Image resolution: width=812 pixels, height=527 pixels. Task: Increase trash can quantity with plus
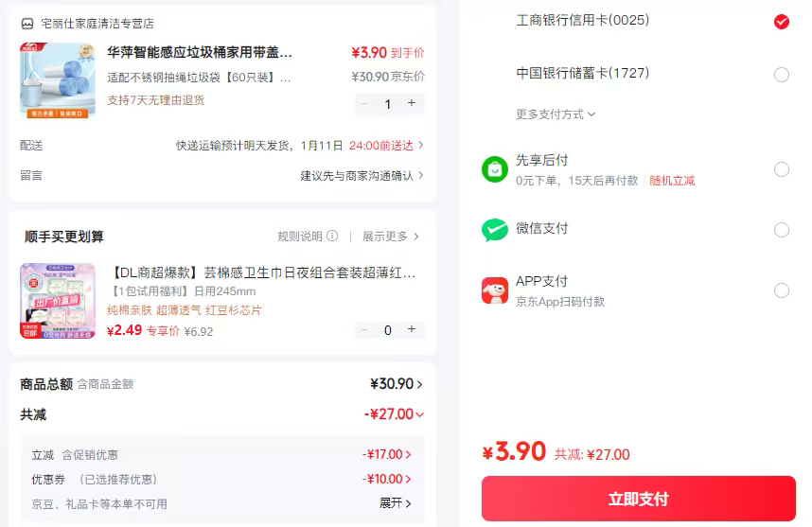(x=412, y=103)
